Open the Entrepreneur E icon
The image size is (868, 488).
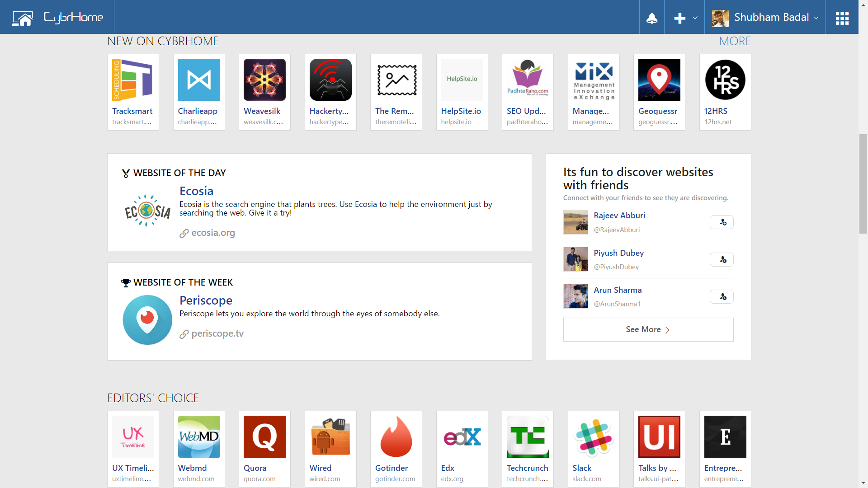coord(725,436)
